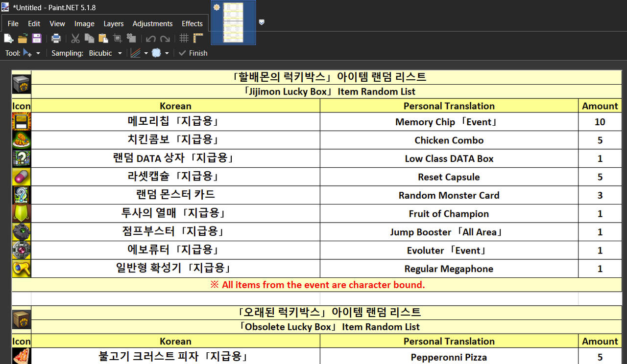Viewport: 627px width, 364px height.
Task: Select the Untitled image thumbnail
Action: pyautogui.click(x=233, y=23)
